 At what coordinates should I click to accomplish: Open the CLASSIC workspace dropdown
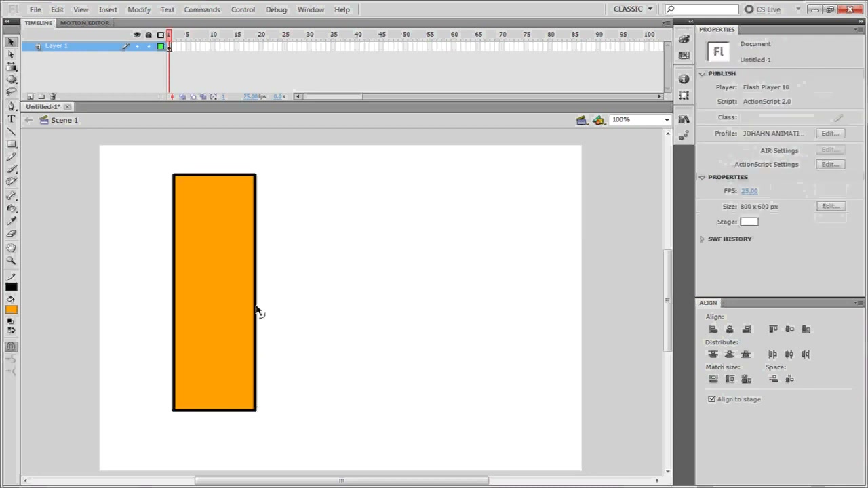click(633, 9)
